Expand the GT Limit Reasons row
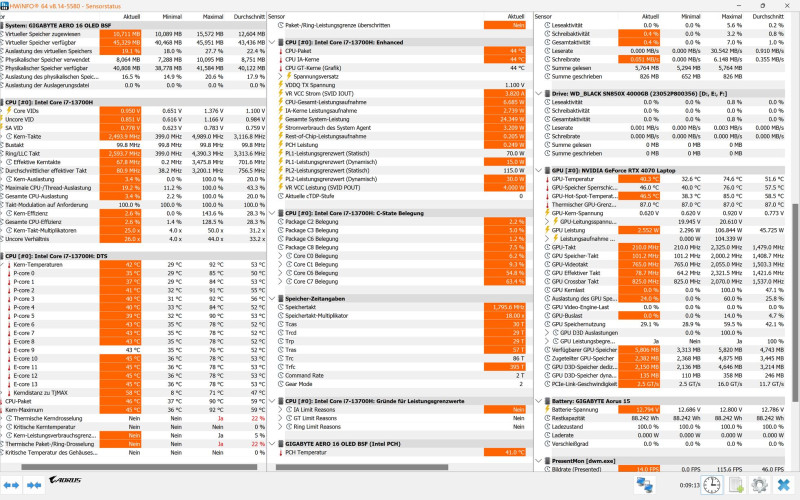The height and width of the screenshot is (500, 800). (281, 418)
